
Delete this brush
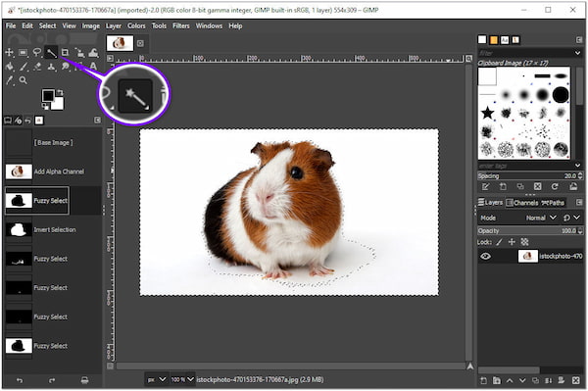(x=538, y=187)
